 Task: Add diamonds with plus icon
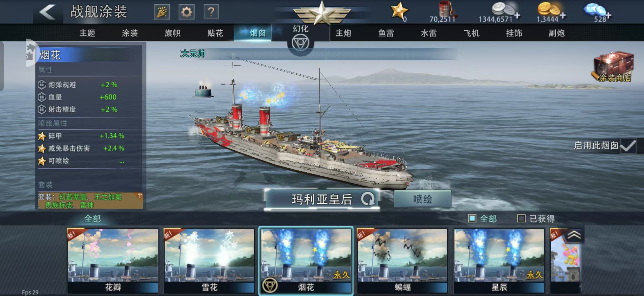609,16
